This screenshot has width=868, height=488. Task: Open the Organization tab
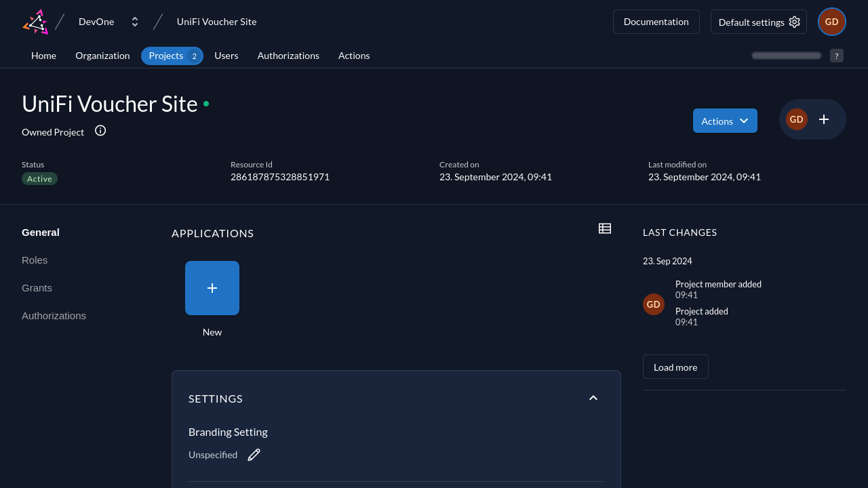102,56
